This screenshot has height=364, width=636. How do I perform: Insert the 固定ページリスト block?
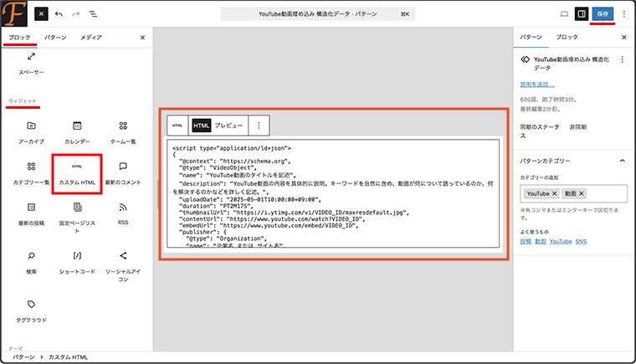coord(77,218)
